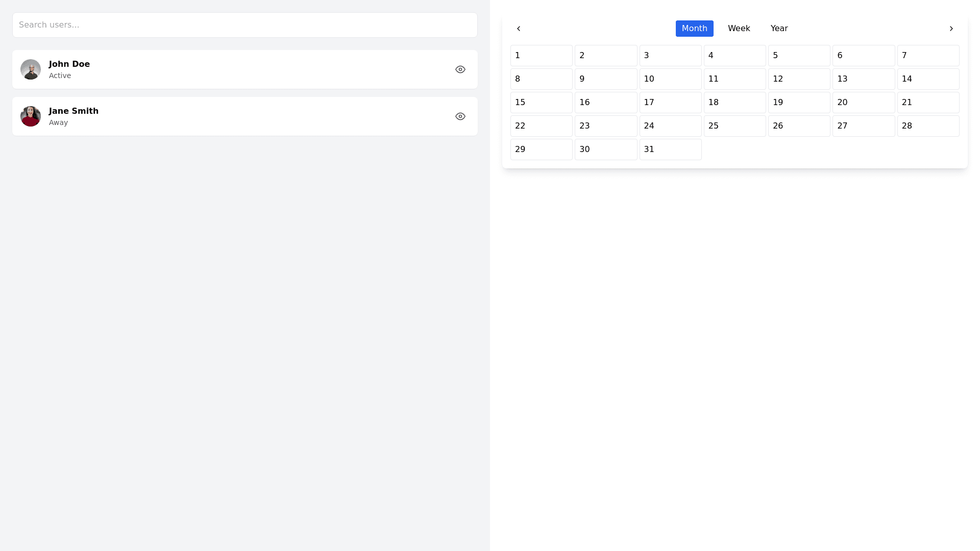
Task: Select calendar day 25
Action: point(734,126)
